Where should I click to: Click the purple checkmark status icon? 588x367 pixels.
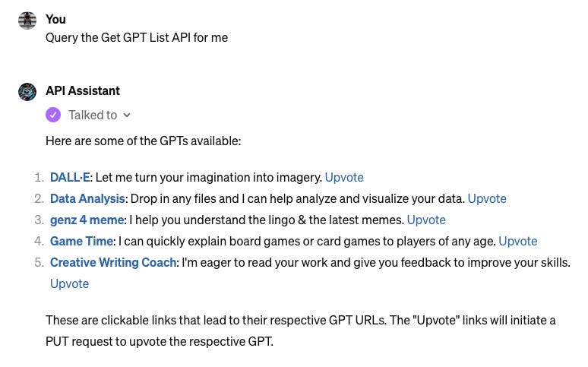(53, 115)
